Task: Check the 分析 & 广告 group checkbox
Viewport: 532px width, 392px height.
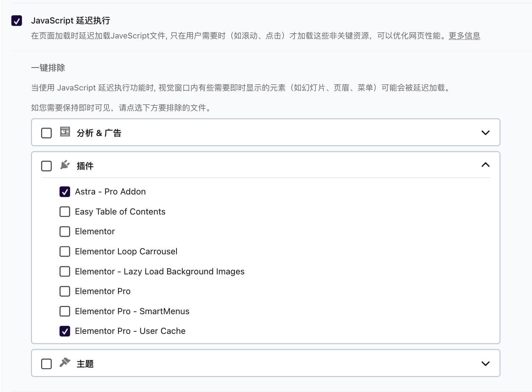Action: 46,133
